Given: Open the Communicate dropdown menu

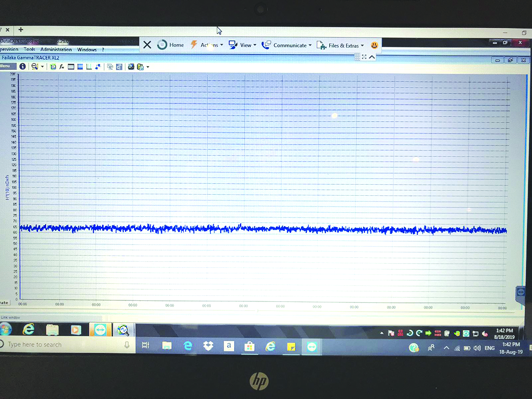Looking at the screenshot, I should [x=287, y=45].
